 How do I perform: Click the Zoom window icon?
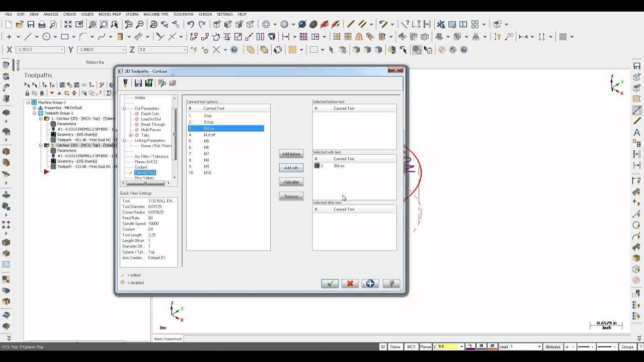coord(104,24)
